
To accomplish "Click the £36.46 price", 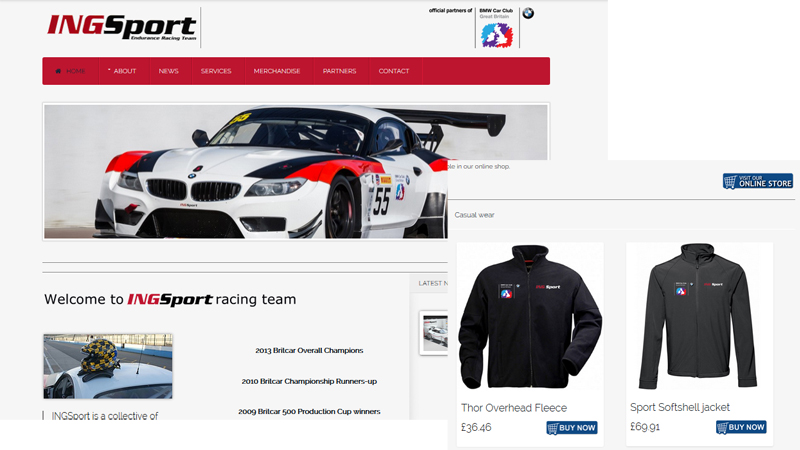I will (x=476, y=428).
